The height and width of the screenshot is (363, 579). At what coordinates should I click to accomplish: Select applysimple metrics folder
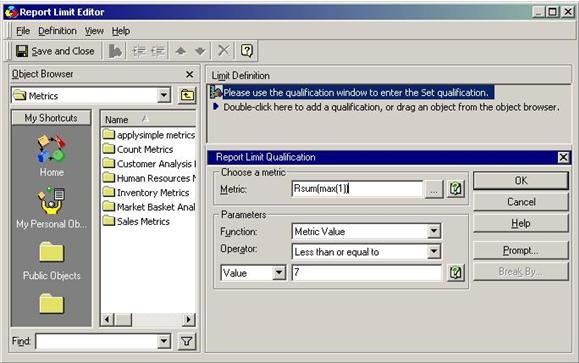[x=149, y=135]
